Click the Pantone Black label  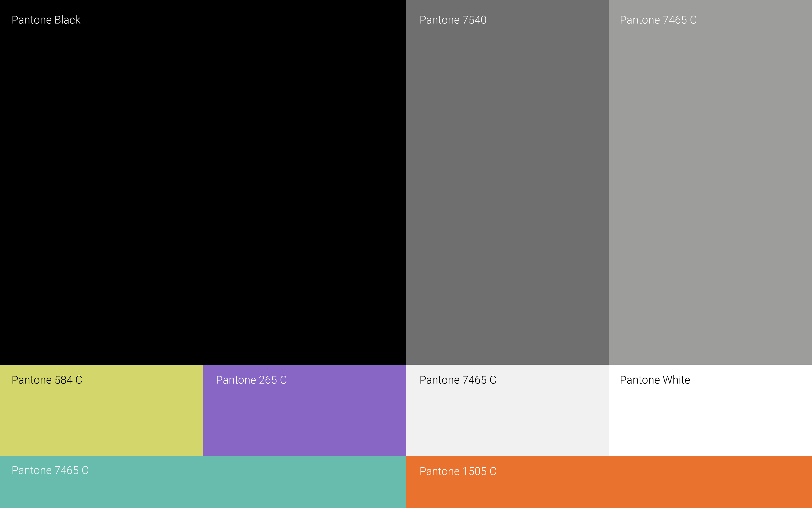[x=46, y=20]
